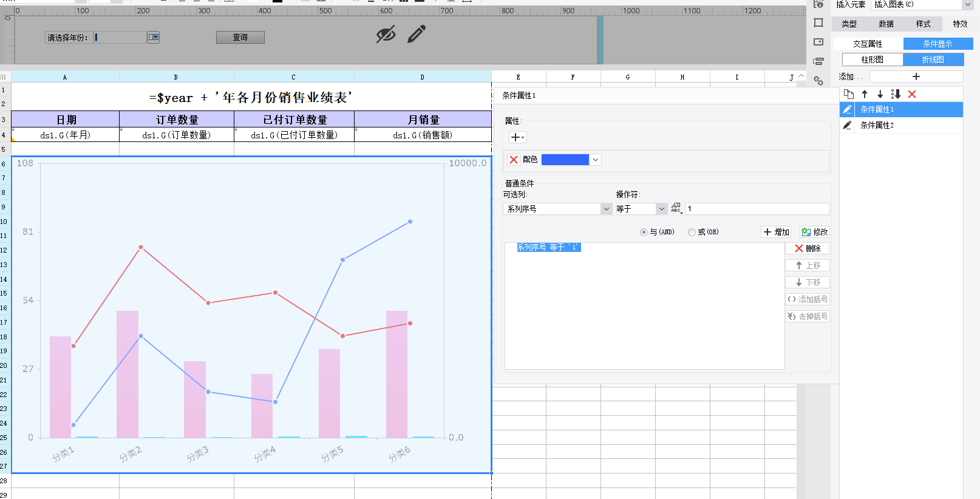This screenshot has width=980, height=499.
Task: Expand the 配色 color dropdown arrow
Action: point(596,160)
